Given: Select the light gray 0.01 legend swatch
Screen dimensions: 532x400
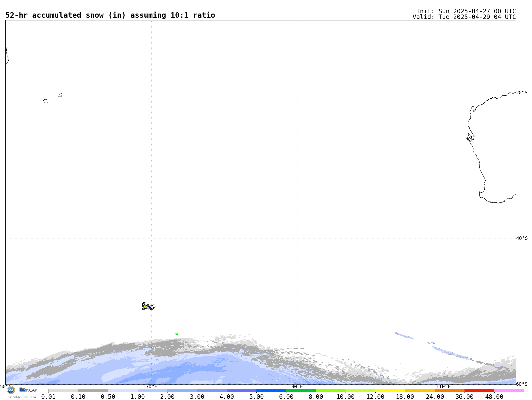Looking at the screenshot, I should 63,391.
